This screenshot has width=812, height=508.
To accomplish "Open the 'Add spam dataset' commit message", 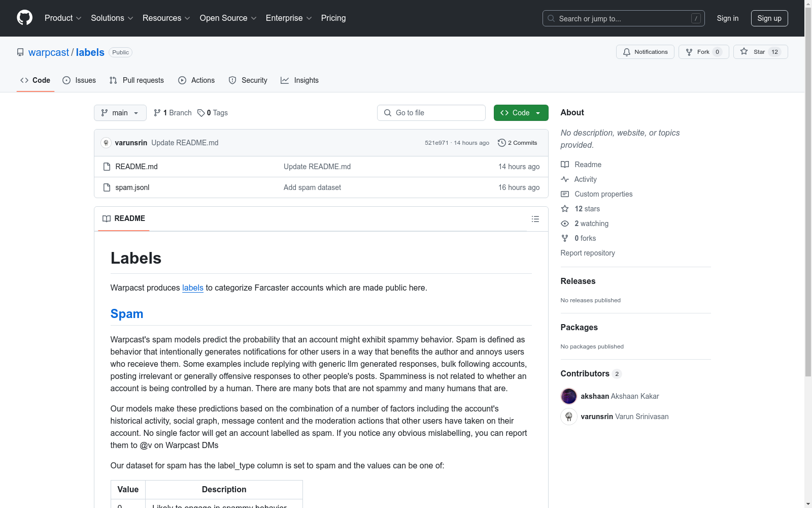I will (312, 187).
